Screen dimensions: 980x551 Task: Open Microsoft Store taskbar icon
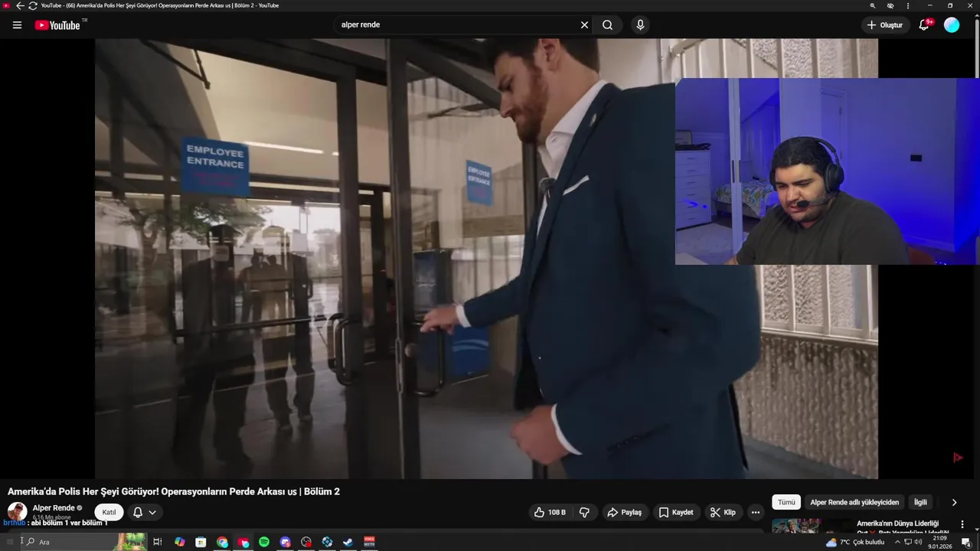point(201,542)
